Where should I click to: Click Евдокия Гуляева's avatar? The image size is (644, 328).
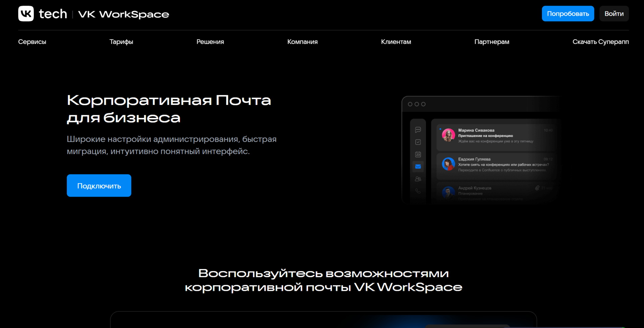coord(448,164)
